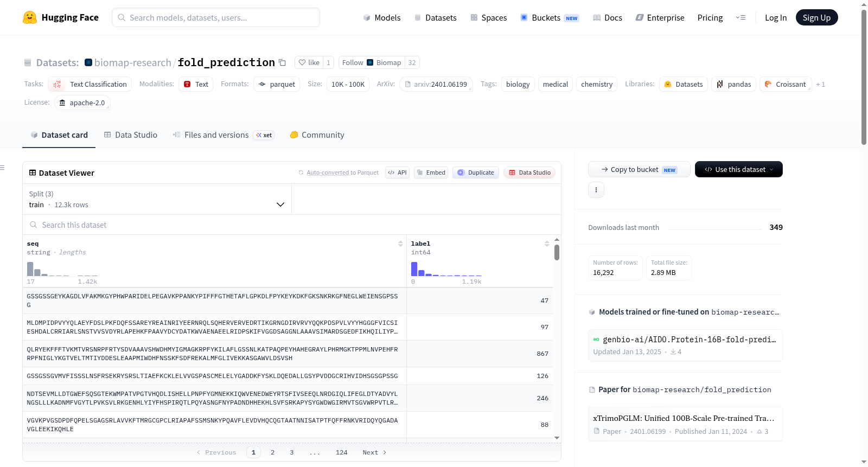The height and width of the screenshot is (467, 868).
Task: Click the Sign Up button
Action: [x=816, y=17]
